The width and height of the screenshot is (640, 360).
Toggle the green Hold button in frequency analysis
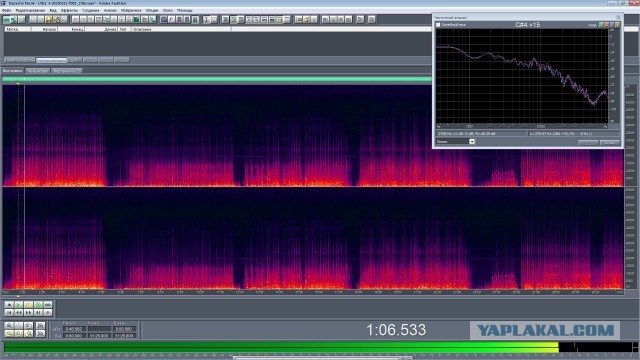[x=601, y=25]
